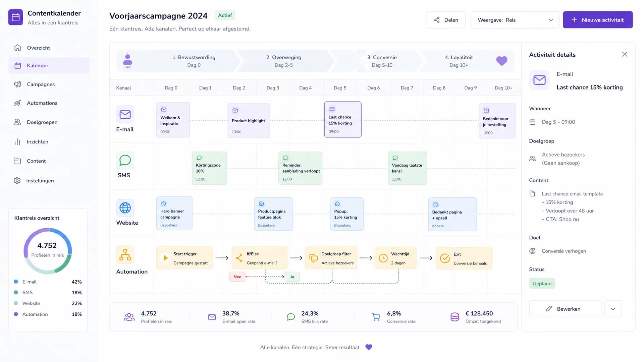Open Inzichten bar chart icon

point(17,141)
